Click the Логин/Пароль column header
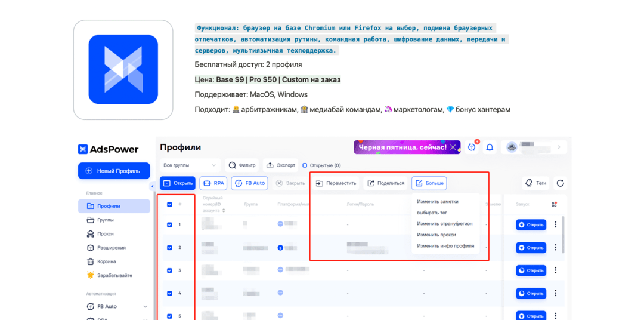 (360, 204)
